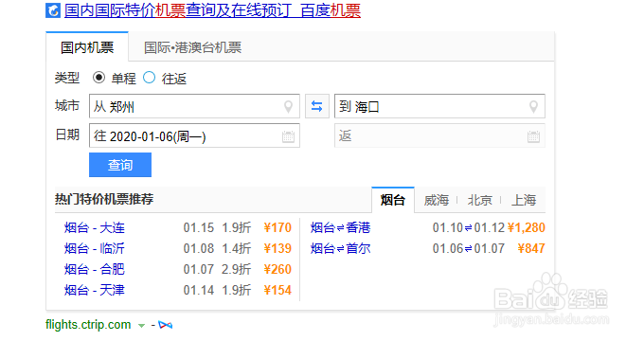Click the destination city field showing 海口
644x341 pixels.
(x=439, y=106)
